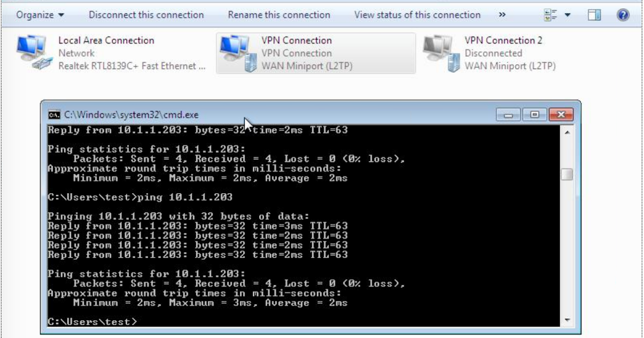This screenshot has width=644, height=338.
Task: Click the cmd scrollbar up arrow
Action: 567,133
